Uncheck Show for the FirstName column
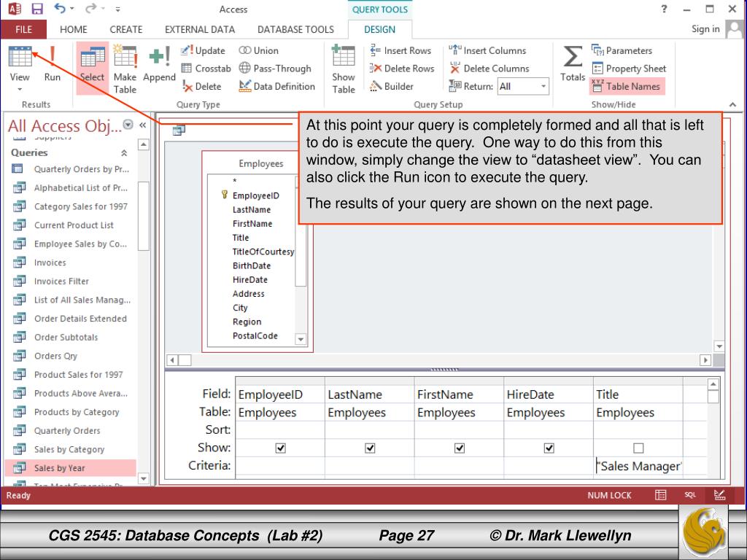Image resolution: width=747 pixels, height=560 pixels. click(460, 448)
